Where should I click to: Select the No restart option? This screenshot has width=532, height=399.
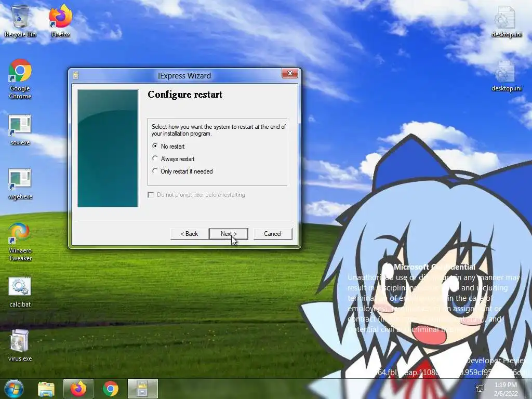pos(168,146)
